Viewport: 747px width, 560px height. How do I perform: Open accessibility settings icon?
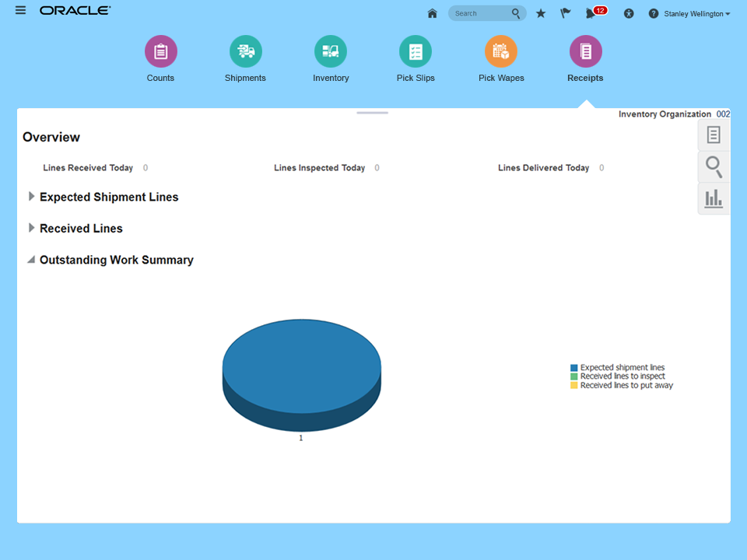629,14
